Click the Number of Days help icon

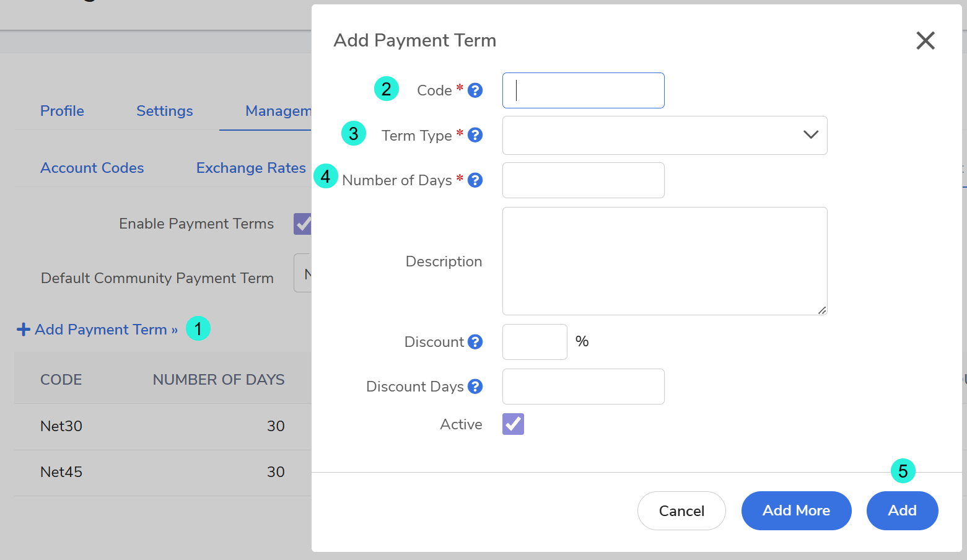point(475,180)
